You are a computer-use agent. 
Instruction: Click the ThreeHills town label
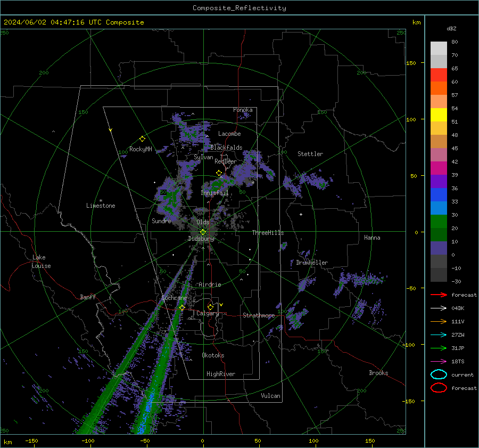(x=268, y=233)
